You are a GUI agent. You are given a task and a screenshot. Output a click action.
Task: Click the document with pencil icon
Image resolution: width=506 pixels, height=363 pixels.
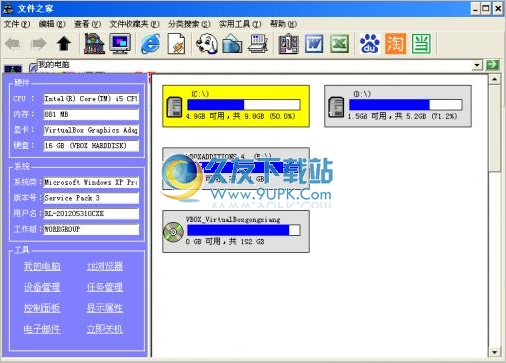(x=176, y=44)
